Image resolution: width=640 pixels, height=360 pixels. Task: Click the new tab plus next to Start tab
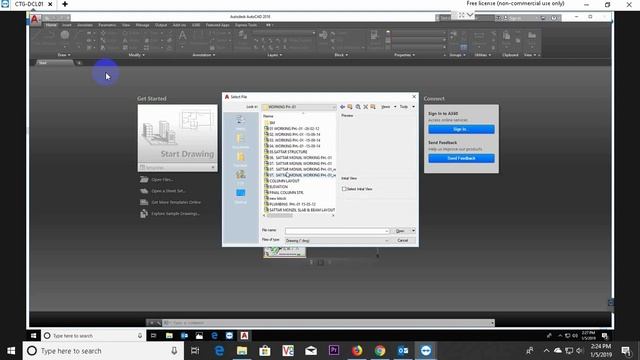pos(79,63)
